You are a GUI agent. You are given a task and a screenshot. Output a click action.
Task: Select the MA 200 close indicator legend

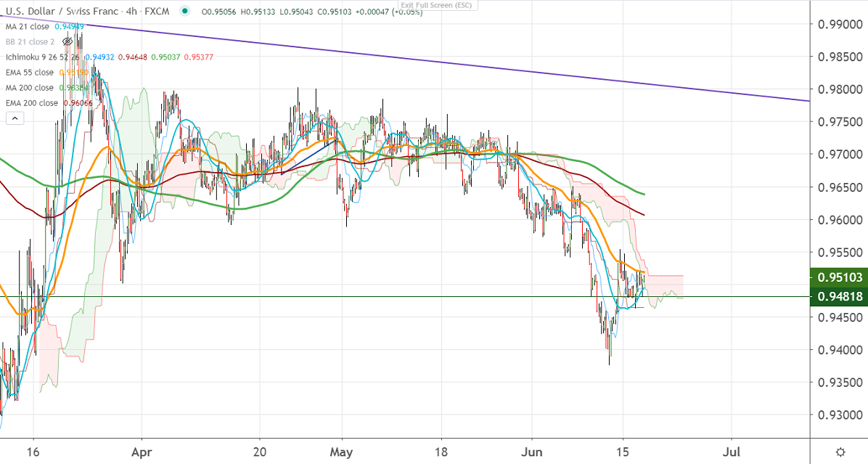pos(30,87)
